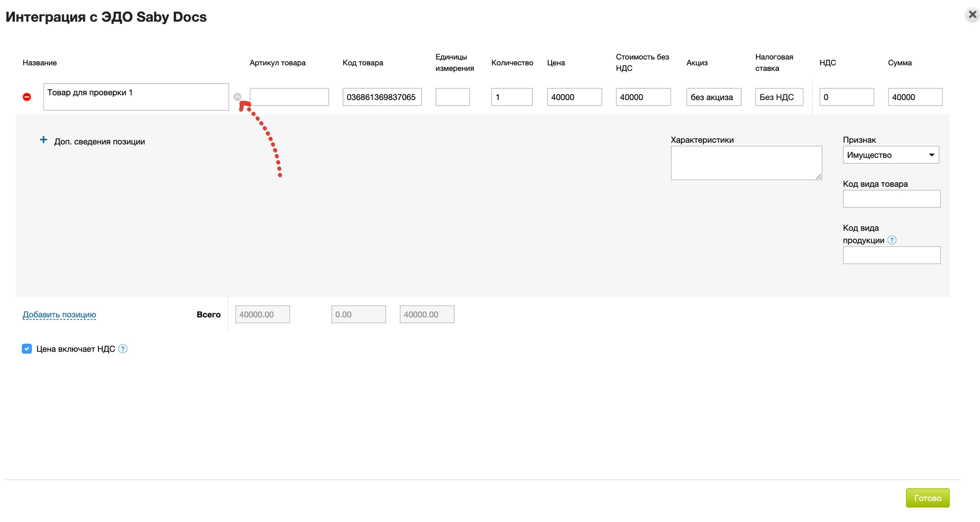Click the Характеристики text area
Viewport: 980px width, 522px height.
click(746, 163)
